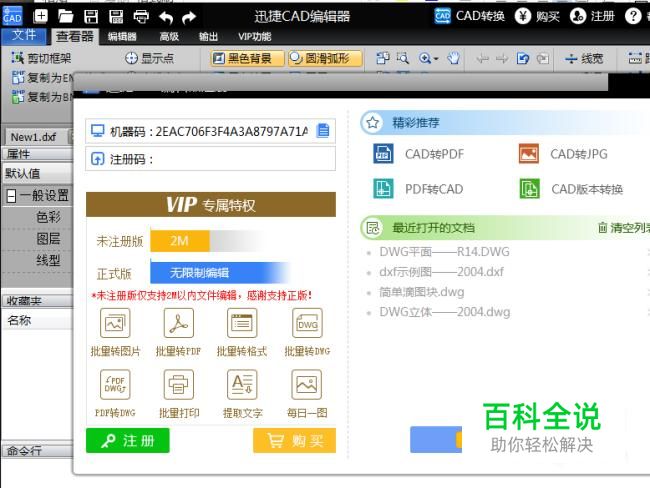Redo the last action

click(189, 17)
